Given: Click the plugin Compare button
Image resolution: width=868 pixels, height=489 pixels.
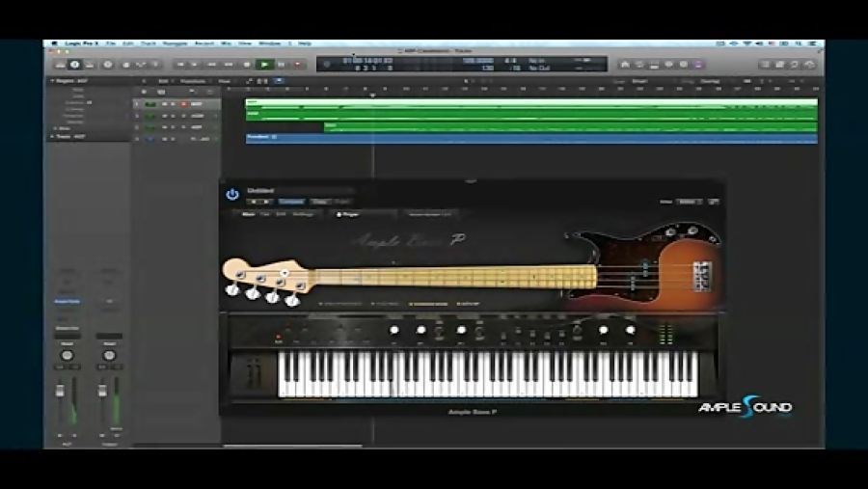Looking at the screenshot, I should 291,202.
